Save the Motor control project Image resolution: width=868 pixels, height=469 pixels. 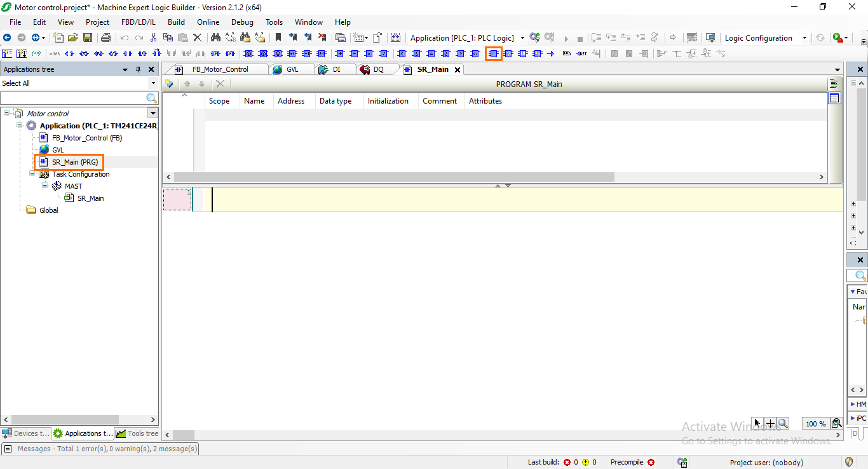86,37
